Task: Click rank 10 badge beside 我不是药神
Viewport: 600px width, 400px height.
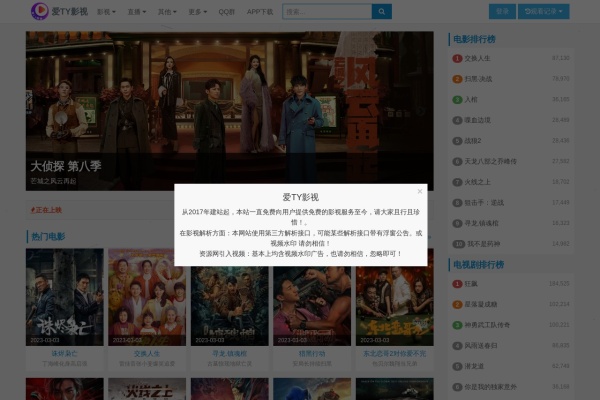Action: pos(457,243)
